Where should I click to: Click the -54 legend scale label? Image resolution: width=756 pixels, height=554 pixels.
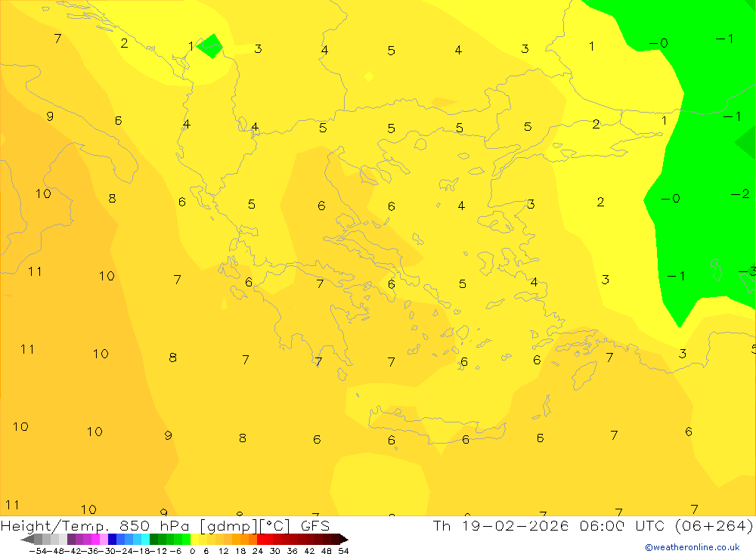38,551
